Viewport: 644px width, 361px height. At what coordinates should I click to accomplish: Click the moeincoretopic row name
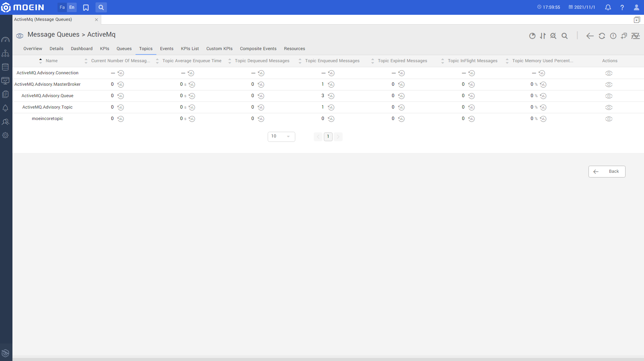47,119
